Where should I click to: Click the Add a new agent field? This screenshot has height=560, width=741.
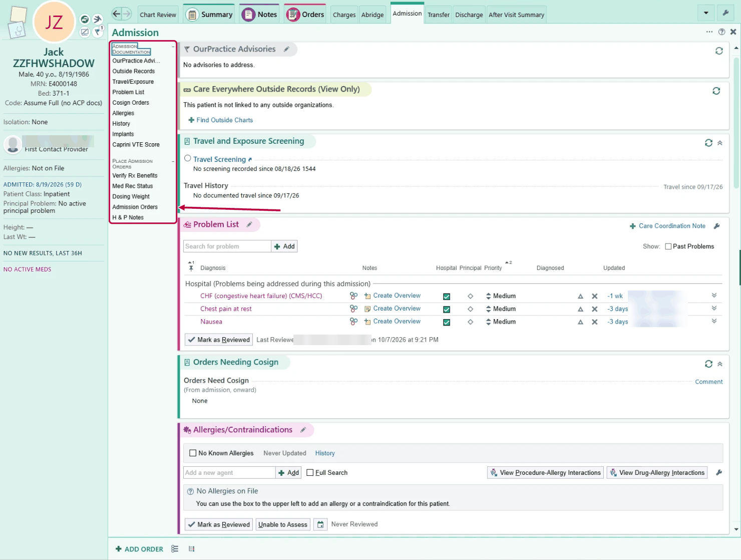point(229,472)
